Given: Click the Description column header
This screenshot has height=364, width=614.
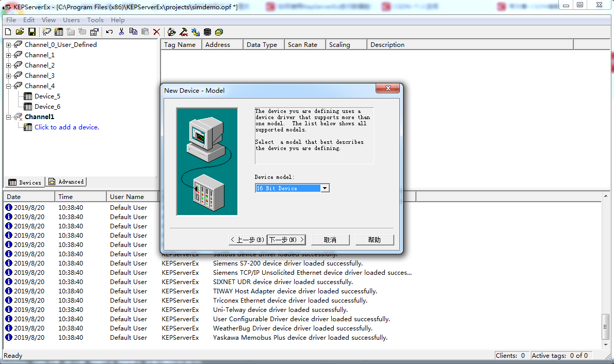Looking at the screenshot, I should 470,45.
